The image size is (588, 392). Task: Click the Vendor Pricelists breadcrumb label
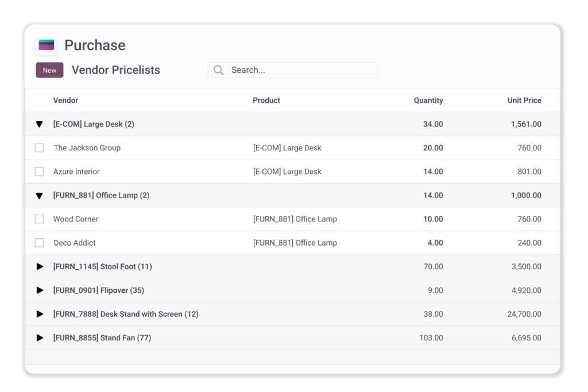[115, 69]
